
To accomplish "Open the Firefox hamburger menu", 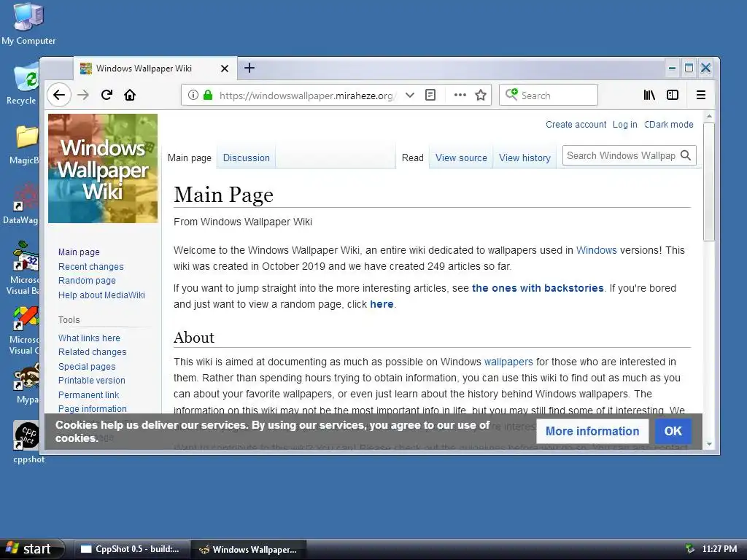I will click(701, 96).
